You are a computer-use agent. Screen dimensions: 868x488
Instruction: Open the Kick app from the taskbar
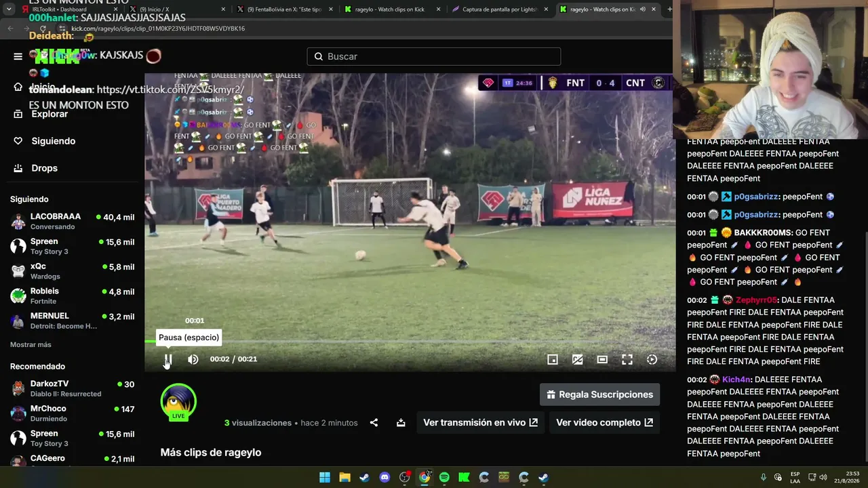(464, 477)
